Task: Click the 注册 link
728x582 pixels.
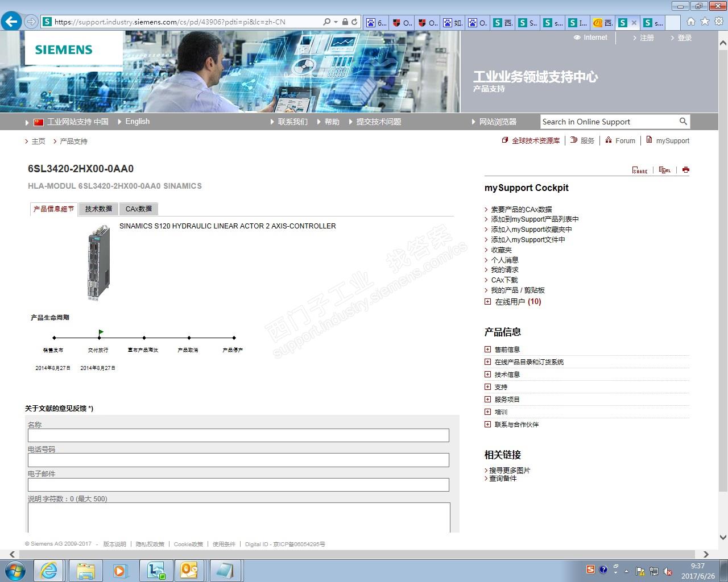Action: [647, 38]
